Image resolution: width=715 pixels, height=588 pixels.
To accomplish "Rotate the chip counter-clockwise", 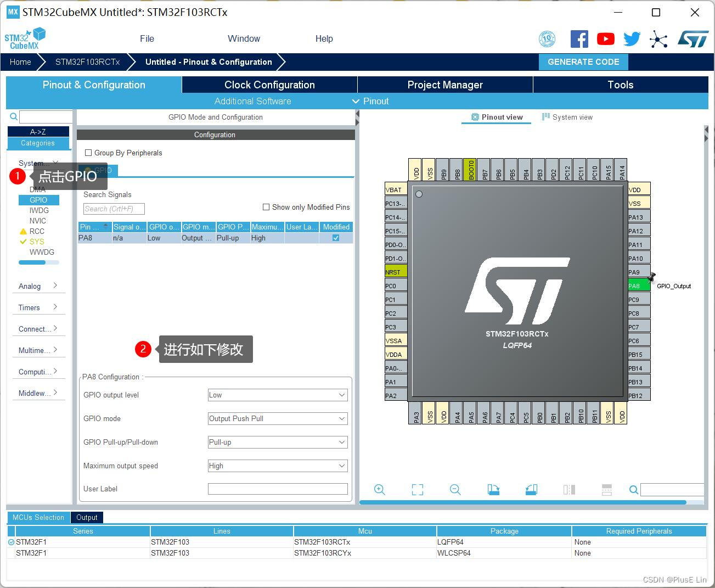I will coord(531,490).
